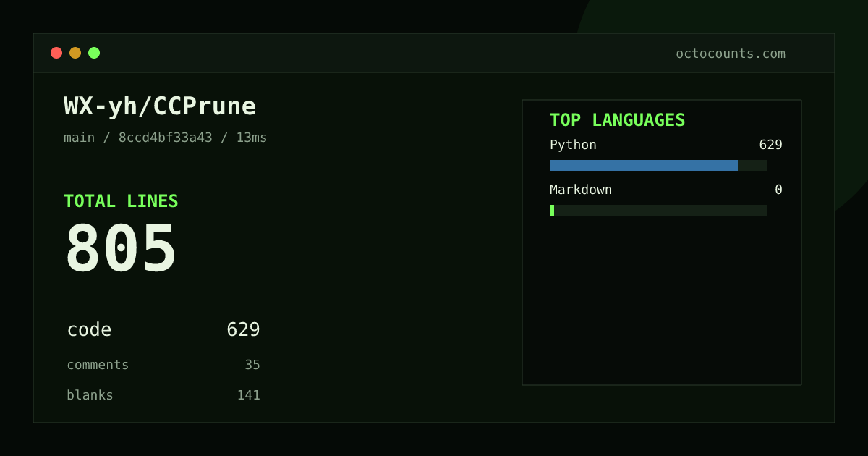
Task: Select the Markdown line count 0
Action: pos(779,190)
